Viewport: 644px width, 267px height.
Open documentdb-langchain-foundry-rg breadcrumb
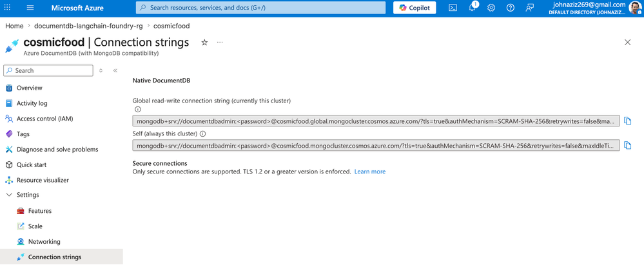click(88, 26)
